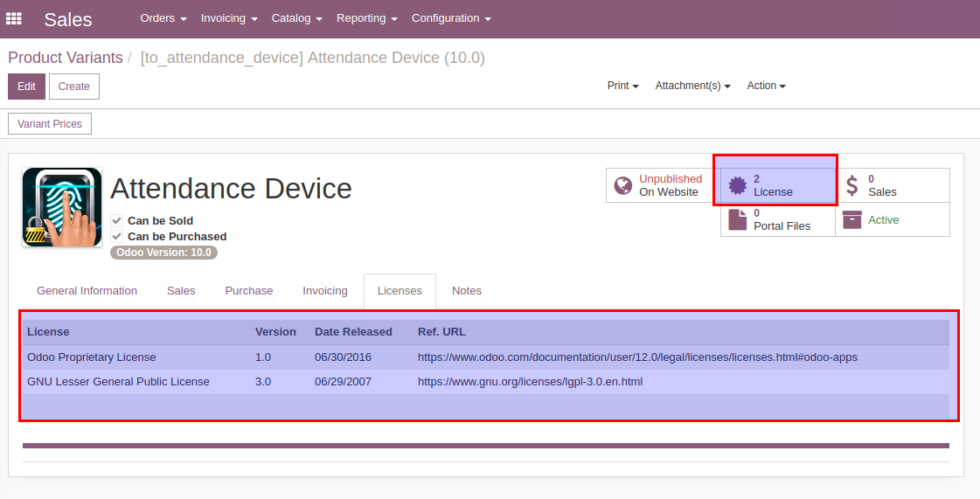
Task: Toggle the Can be Sold checkbox
Action: pos(116,221)
